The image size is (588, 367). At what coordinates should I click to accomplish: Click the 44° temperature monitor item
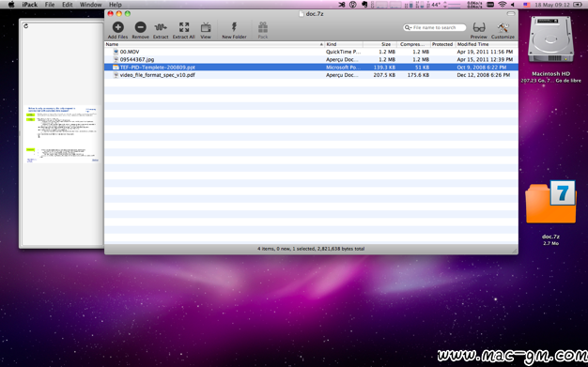pos(436,5)
